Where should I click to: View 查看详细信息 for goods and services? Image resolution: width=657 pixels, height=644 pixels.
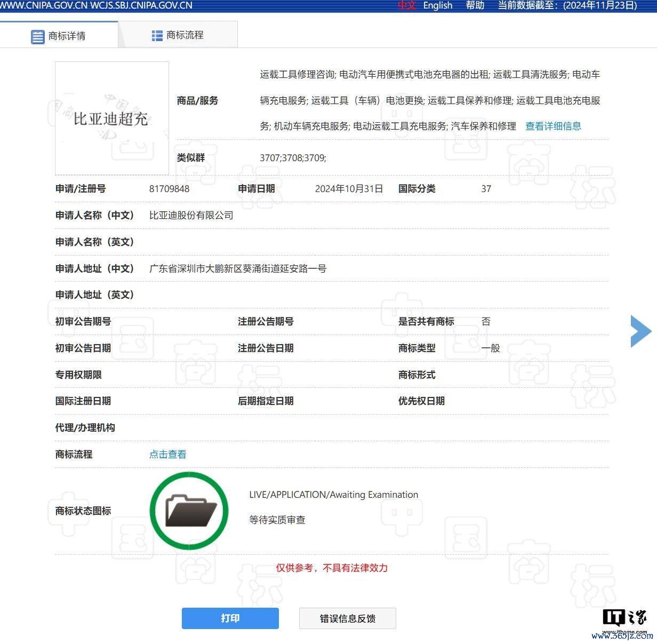tap(553, 126)
